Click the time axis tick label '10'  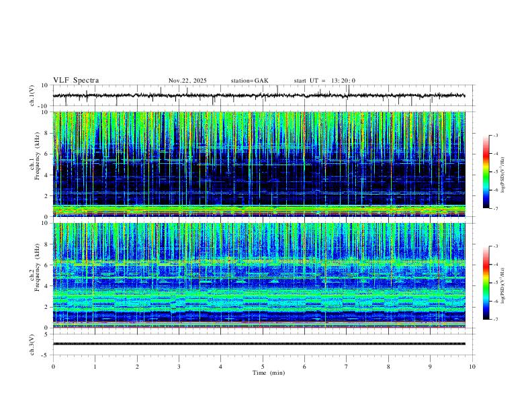tap(472, 367)
